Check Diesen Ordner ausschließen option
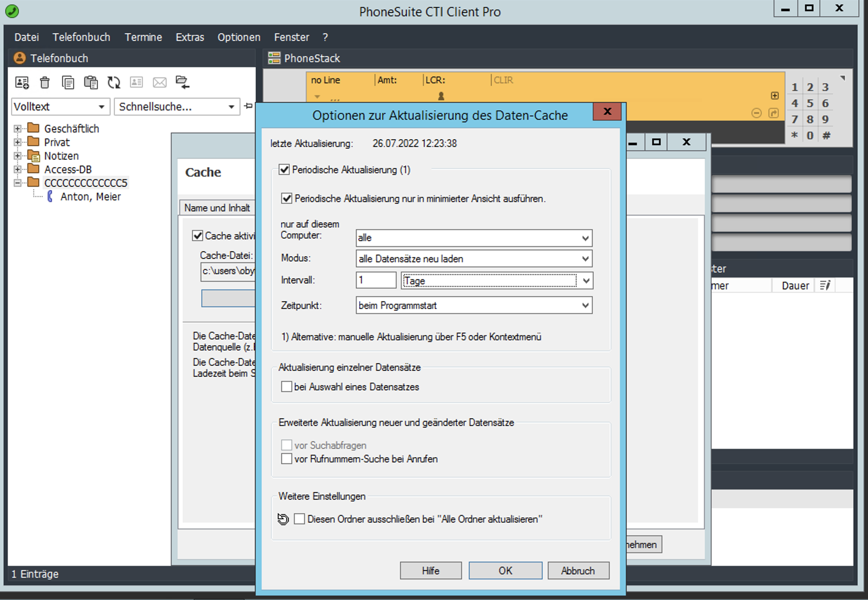Viewport: 868px width, 600px height. tap(299, 519)
